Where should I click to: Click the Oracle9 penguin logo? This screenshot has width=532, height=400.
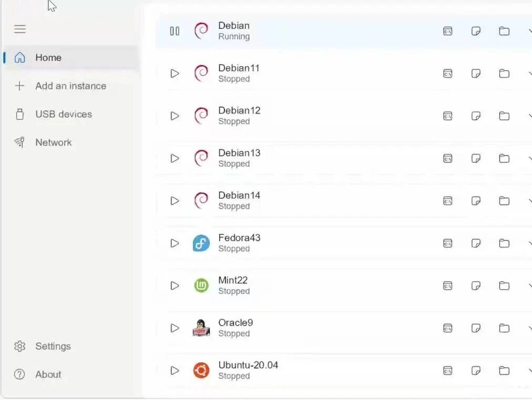click(x=201, y=328)
